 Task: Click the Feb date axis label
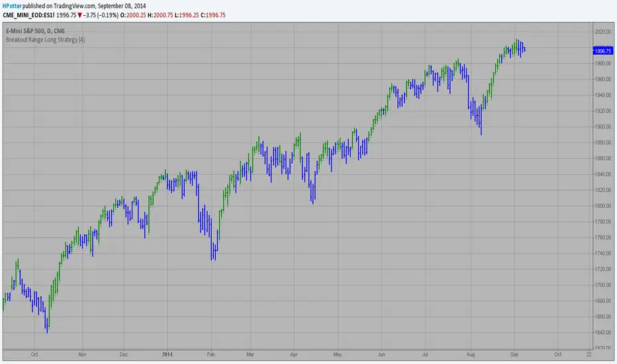[211, 355]
